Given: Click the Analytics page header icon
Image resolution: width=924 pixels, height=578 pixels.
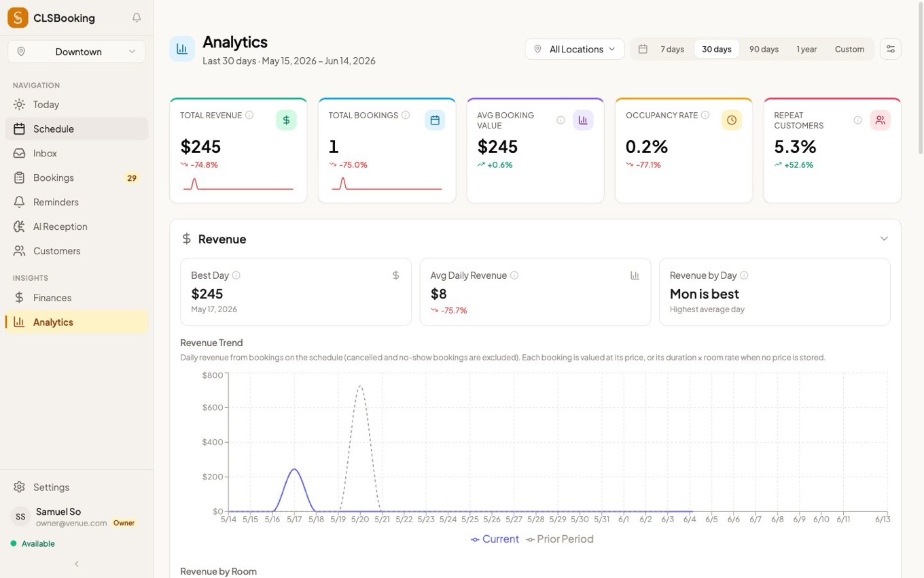Looking at the screenshot, I should [182, 49].
